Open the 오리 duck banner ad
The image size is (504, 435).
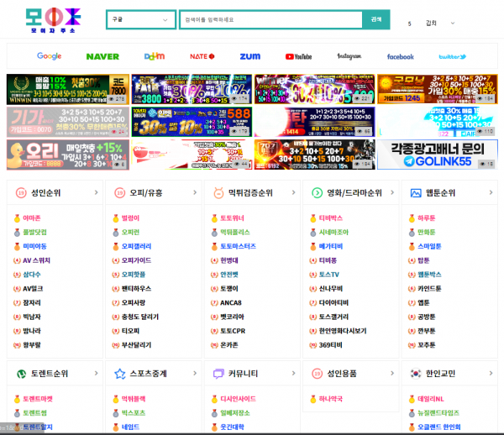click(68, 155)
